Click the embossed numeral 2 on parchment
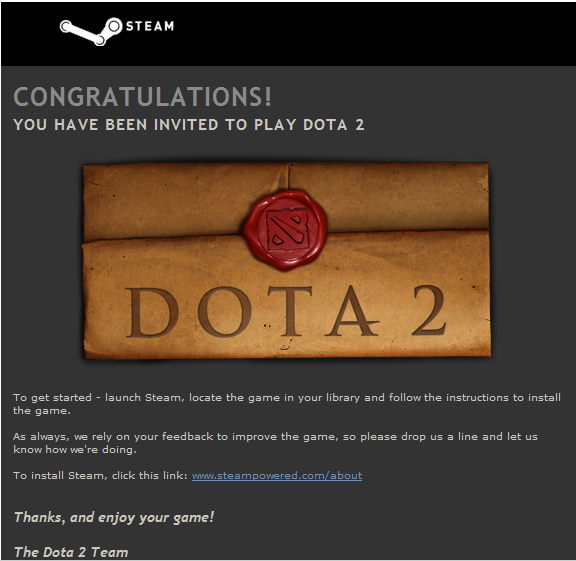576x561 pixels. 428,310
